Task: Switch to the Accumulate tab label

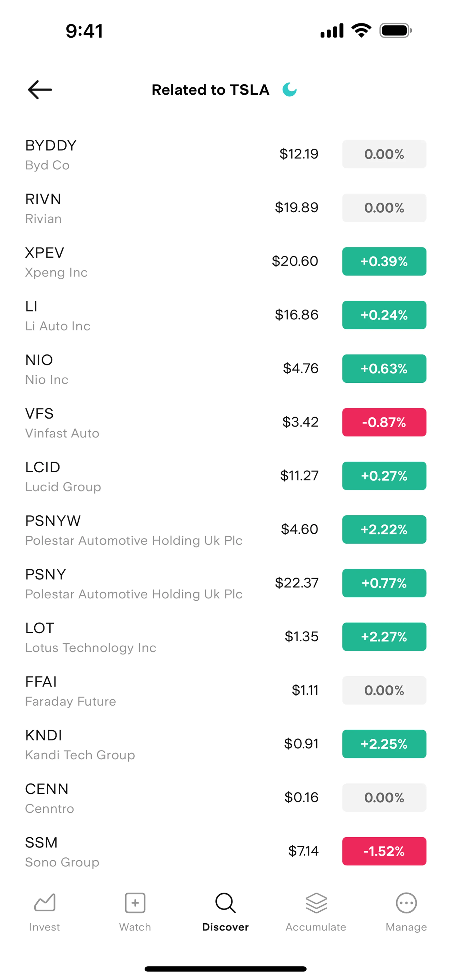Action: 316,927
